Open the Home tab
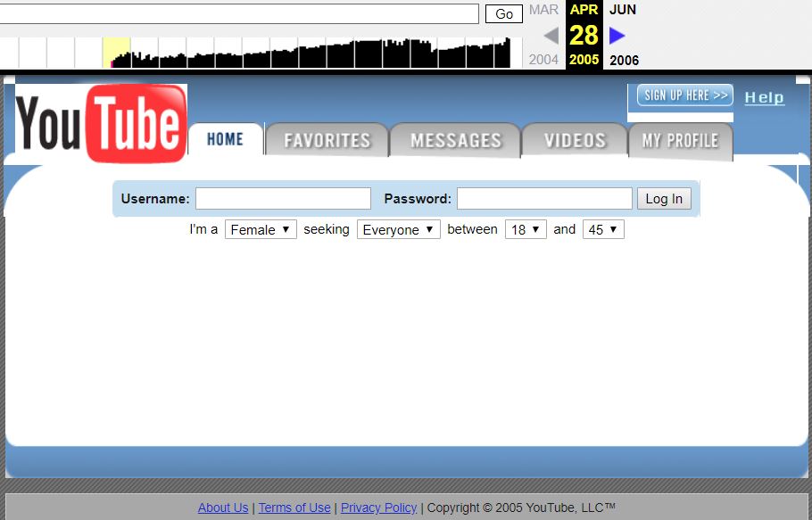 pos(225,139)
